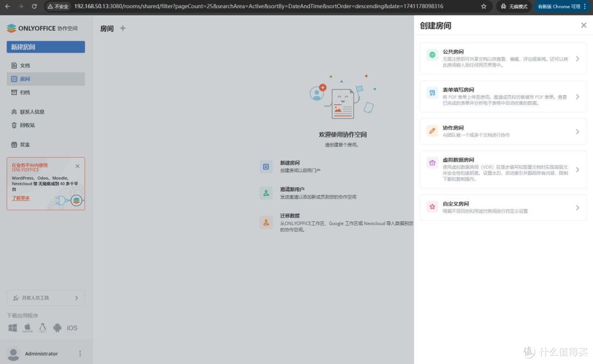Click the Linux app download icon

[42, 328]
